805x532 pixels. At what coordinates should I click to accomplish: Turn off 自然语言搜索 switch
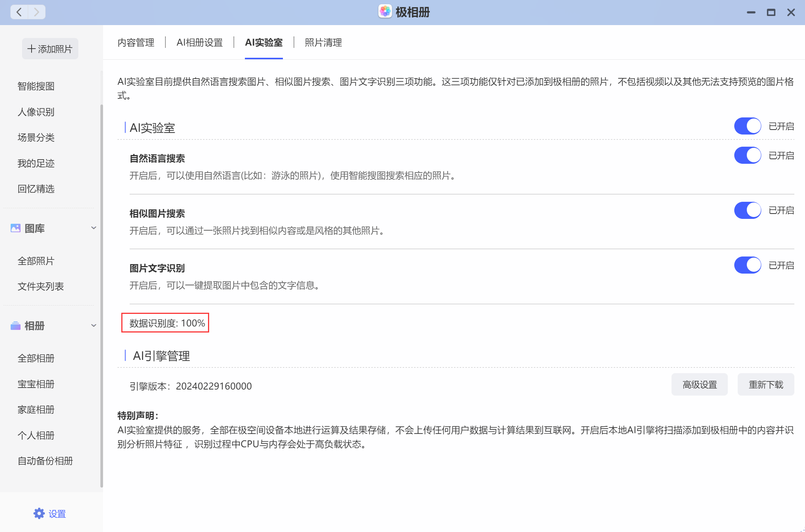pyautogui.click(x=747, y=155)
